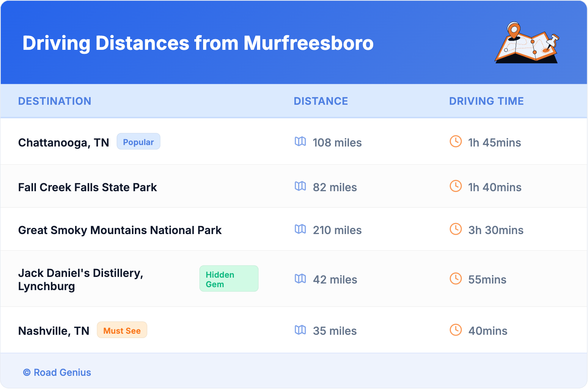Click the clock icon next to 55mins

456,279
